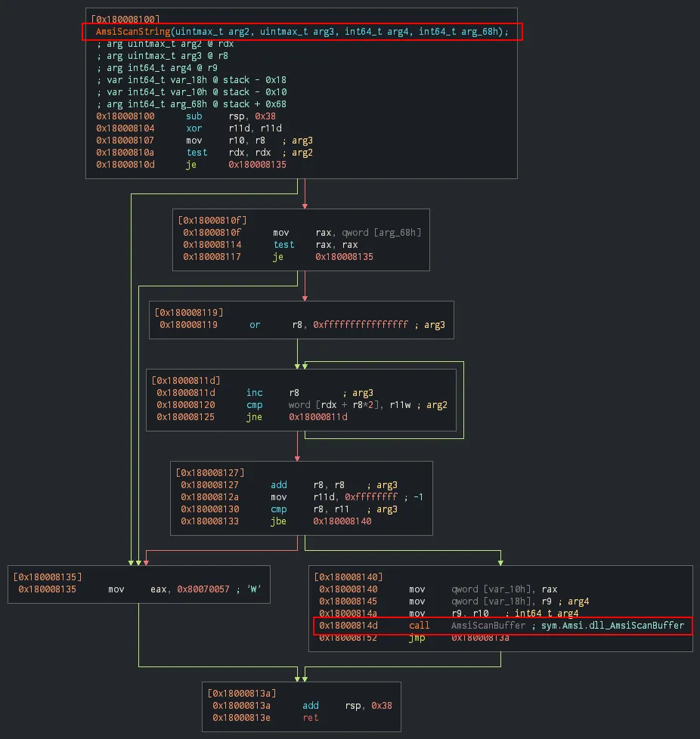This screenshot has height=739, width=700.
Task: Click the mov rax, qword [arg_68h] instruction
Action: (x=348, y=233)
